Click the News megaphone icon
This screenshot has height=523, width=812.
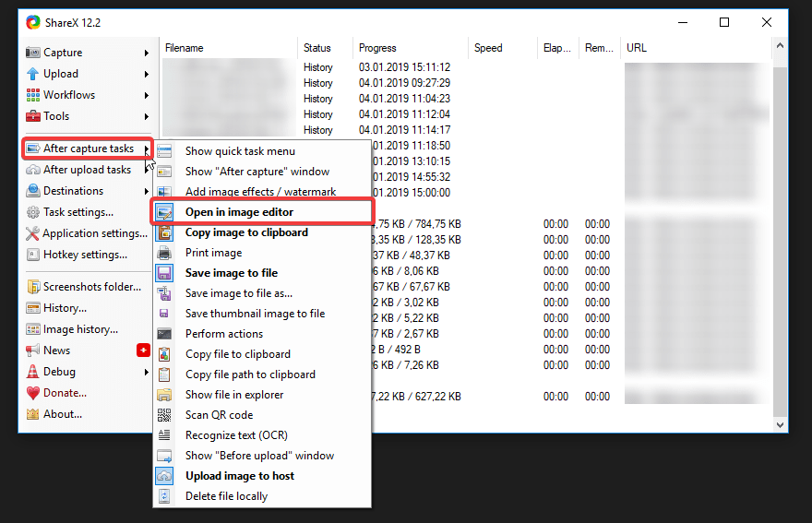click(x=33, y=351)
